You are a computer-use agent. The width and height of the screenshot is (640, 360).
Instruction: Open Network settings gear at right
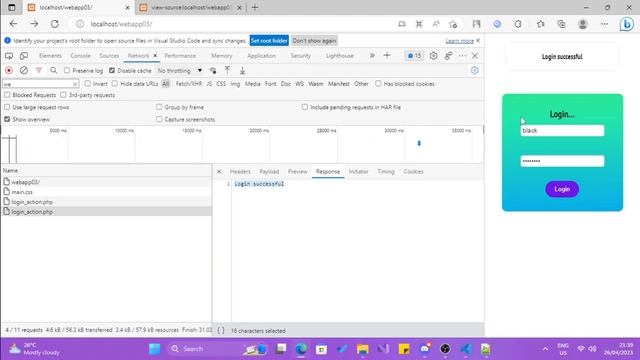pyautogui.click(x=474, y=71)
